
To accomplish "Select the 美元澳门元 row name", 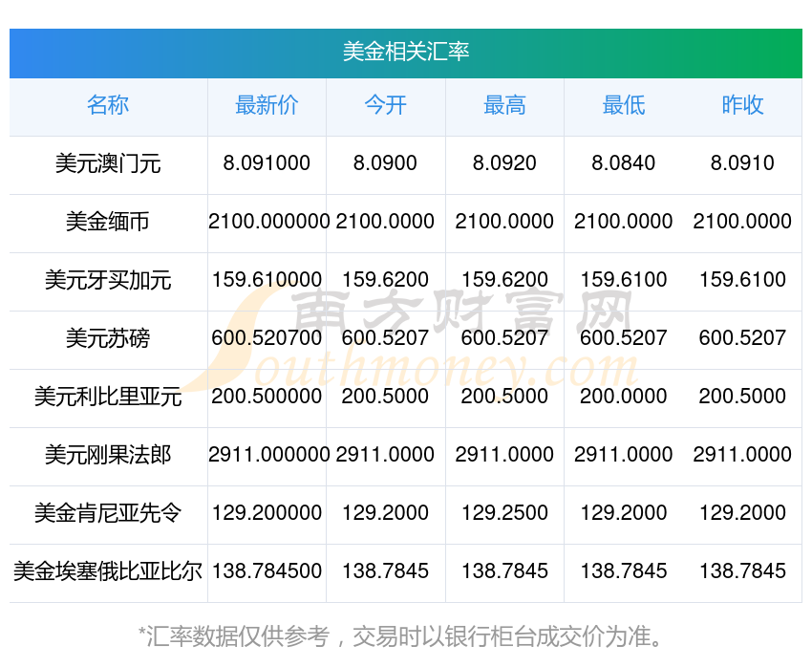I will pos(108,163).
